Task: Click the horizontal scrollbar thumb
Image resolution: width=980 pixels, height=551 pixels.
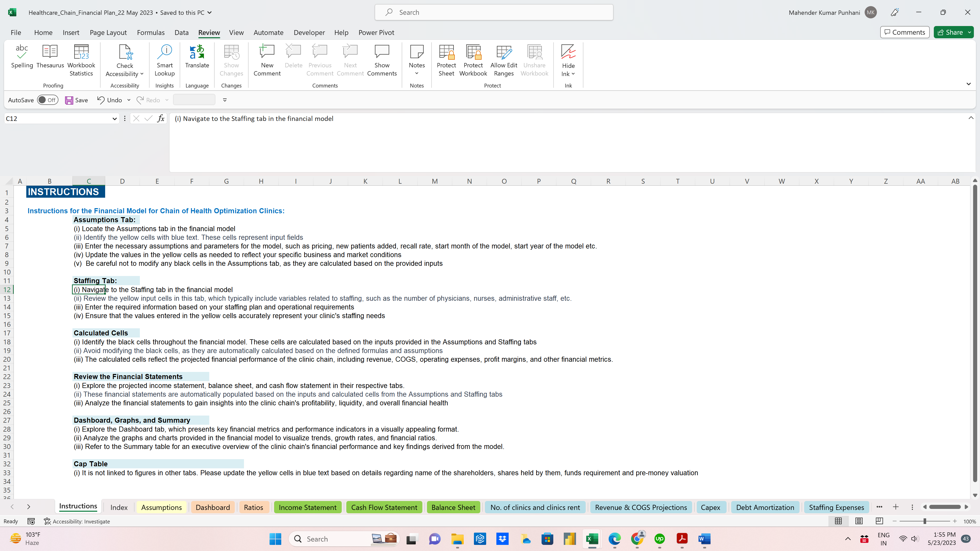Action: tap(945, 507)
